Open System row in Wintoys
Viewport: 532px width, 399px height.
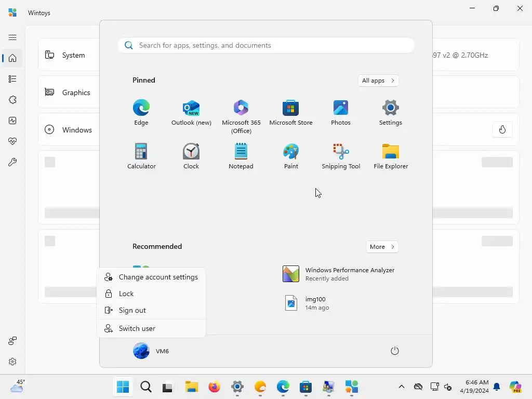[69, 55]
